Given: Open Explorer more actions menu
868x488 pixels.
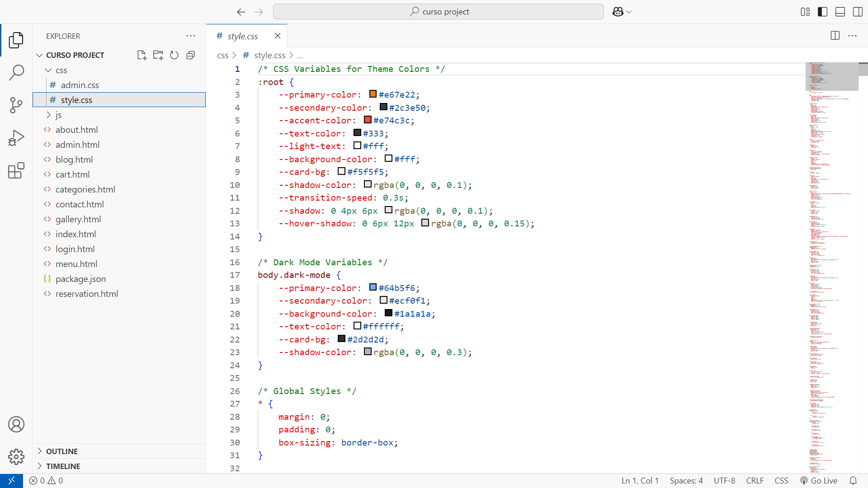Looking at the screenshot, I should point(191,36).
